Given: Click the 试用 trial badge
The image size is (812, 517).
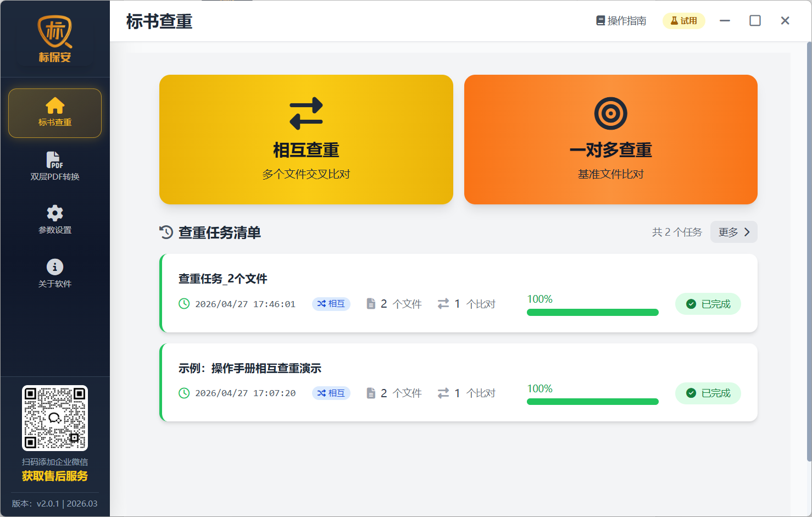Looking at the screenshot, I should 684,21.
